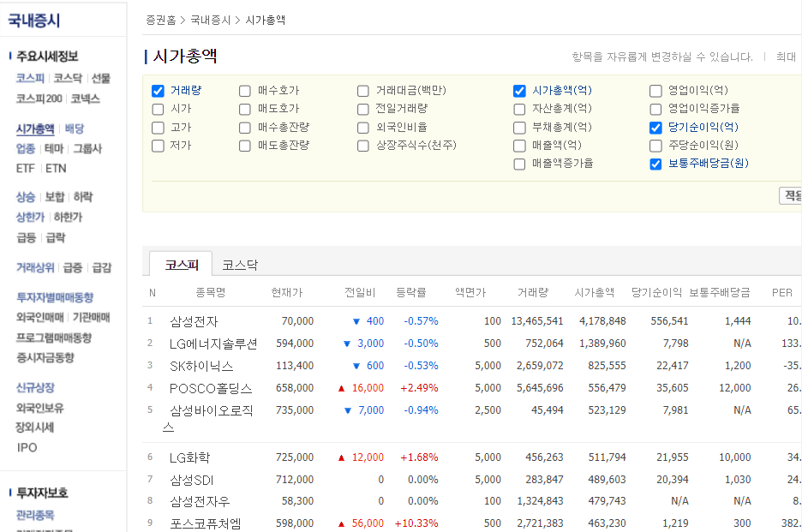Open 배당 sidebar link
802x532 pixels.
click(75, 129)
